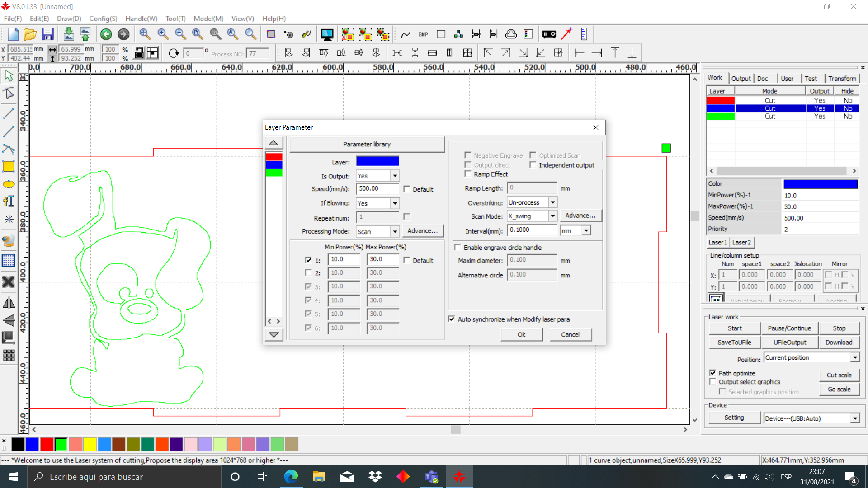Toggle the Speed Default checkbox

[407, 189]
